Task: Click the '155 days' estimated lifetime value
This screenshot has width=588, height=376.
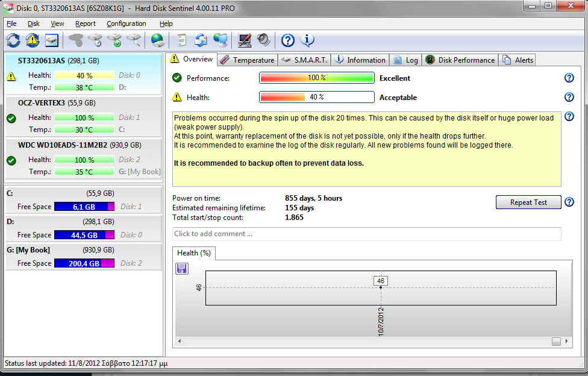Action: [x=299, y=208]
